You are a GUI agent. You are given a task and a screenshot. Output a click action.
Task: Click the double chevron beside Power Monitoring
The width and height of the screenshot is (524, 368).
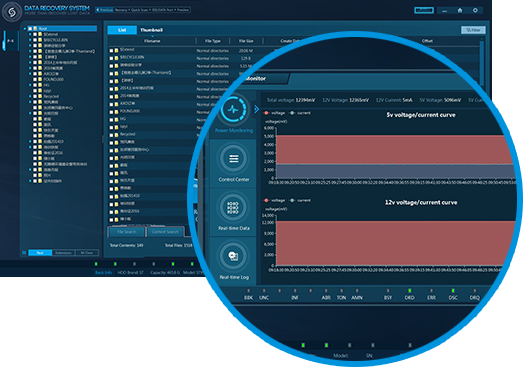click(256, 109)
